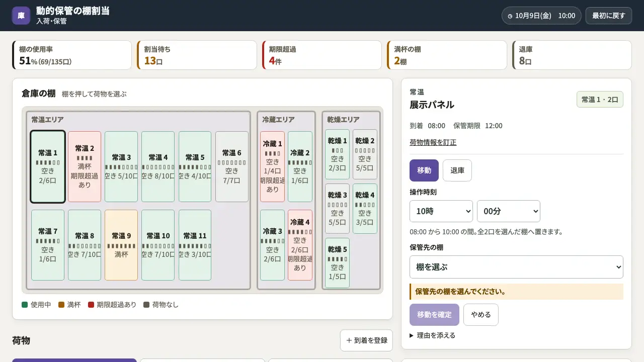Select the overdue shelf 冷蔵 1
Screen dimensions: 644x362
(x=272, y=166)
